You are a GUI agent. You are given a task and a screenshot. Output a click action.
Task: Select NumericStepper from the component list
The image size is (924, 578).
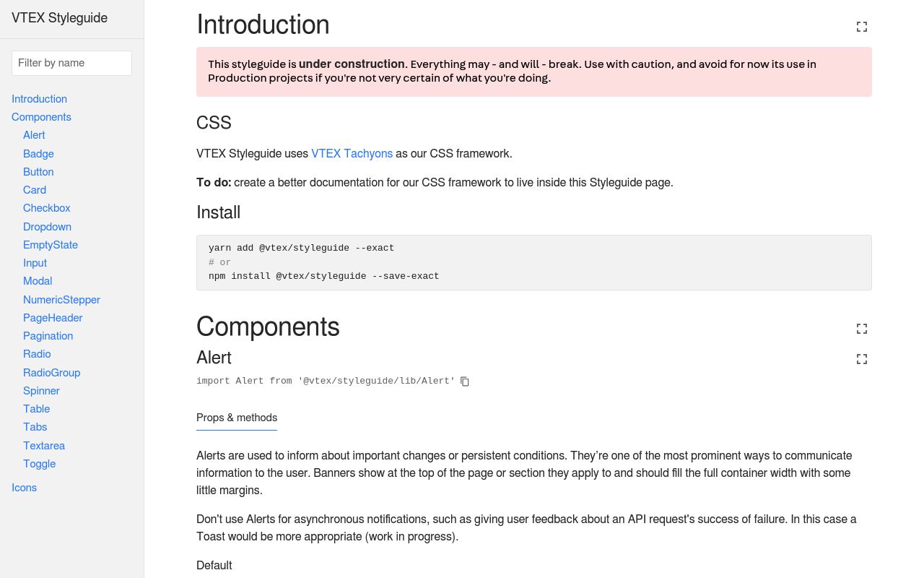click(61, 299)
